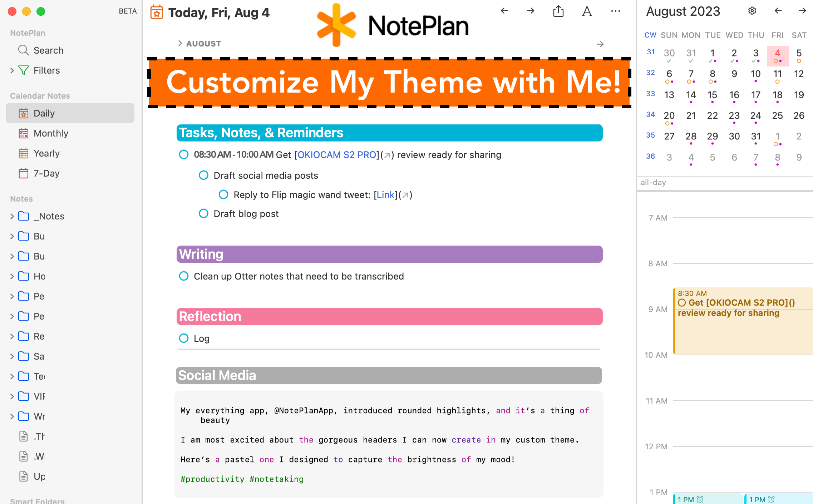Click the calendar star icon beside date
This screenshot has height=504, width=813.
pos(157,13)
